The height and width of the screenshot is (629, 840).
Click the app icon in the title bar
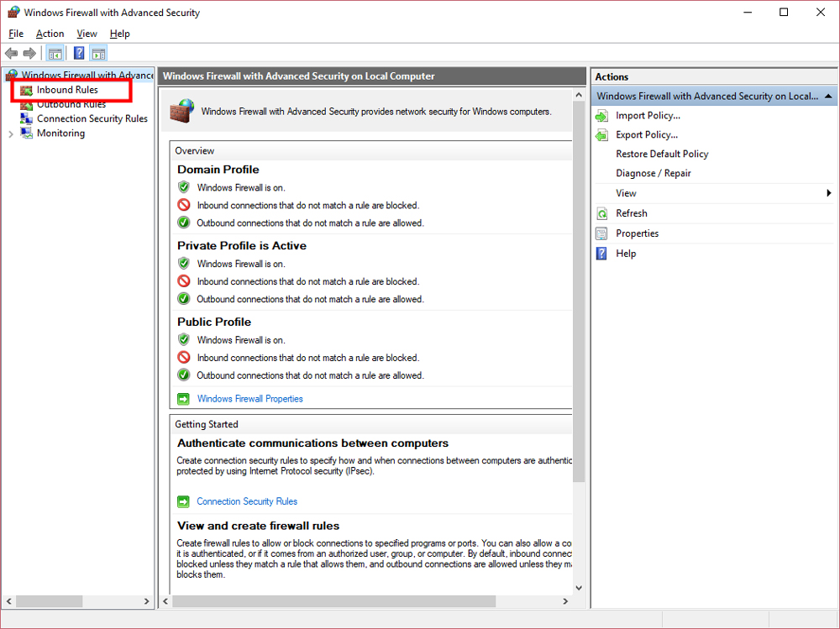click(x=13, y=13)
